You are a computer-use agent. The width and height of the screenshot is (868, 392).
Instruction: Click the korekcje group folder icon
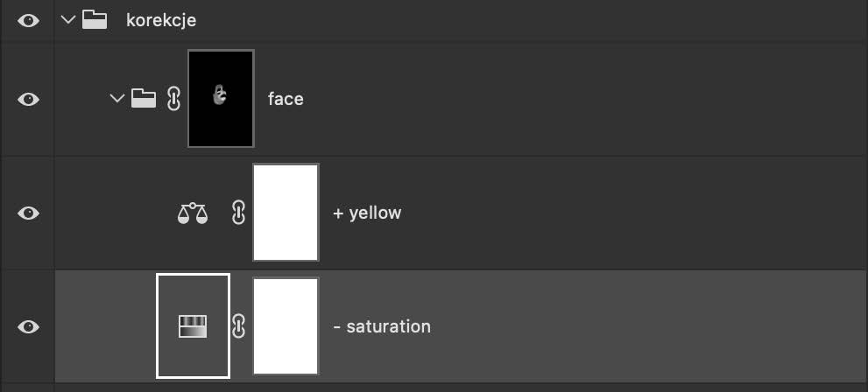(x=95, y=20)
